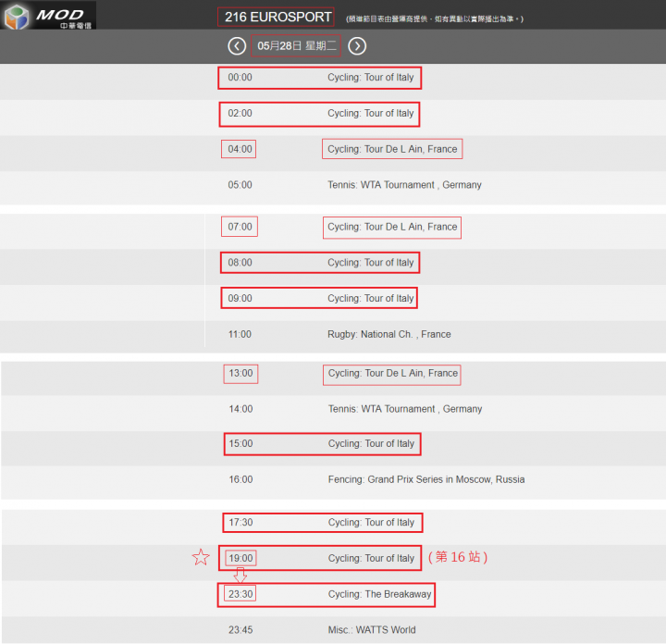Screen dimensions: 666x644
Task: Click the 00:00 time entry
Action: pyautogui.click(x=240, y=78)
